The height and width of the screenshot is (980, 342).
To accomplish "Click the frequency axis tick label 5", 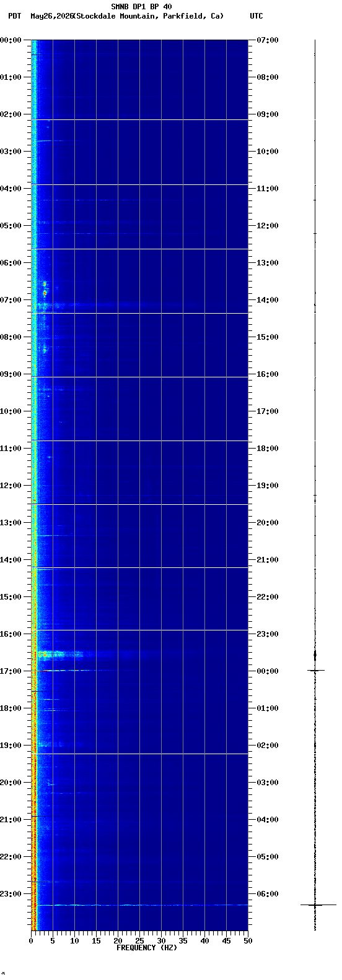I will tap(53, 941).
